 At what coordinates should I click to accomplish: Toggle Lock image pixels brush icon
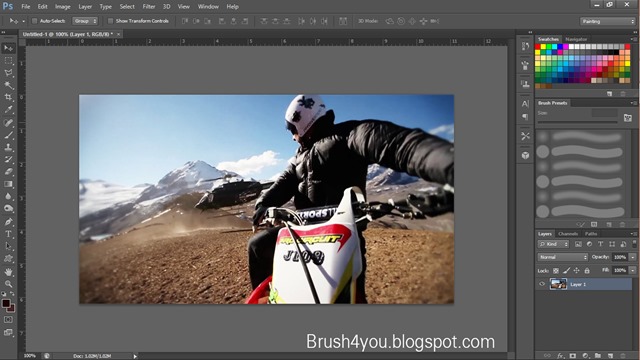pyautogui.click(x=567, y=271)
